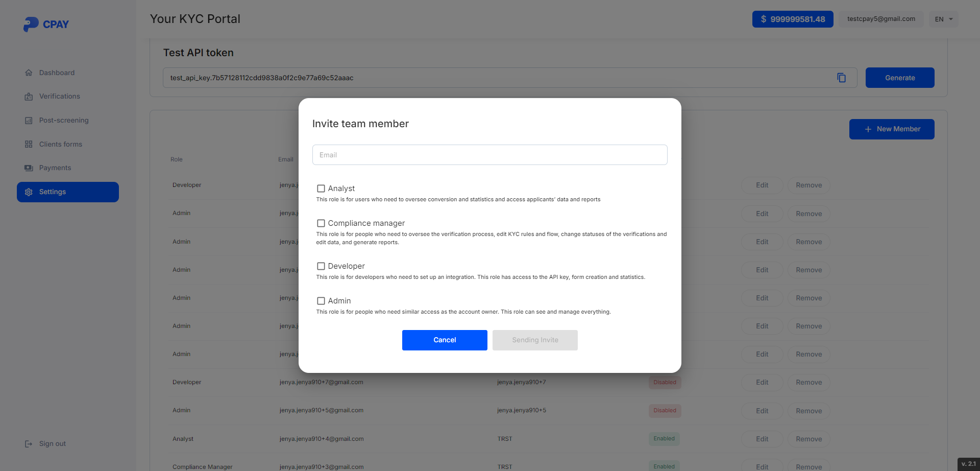Open Post-screening via its sidebar icon
Screen dimensions: 980x471
pyautogui.click(x=29, y=120)
